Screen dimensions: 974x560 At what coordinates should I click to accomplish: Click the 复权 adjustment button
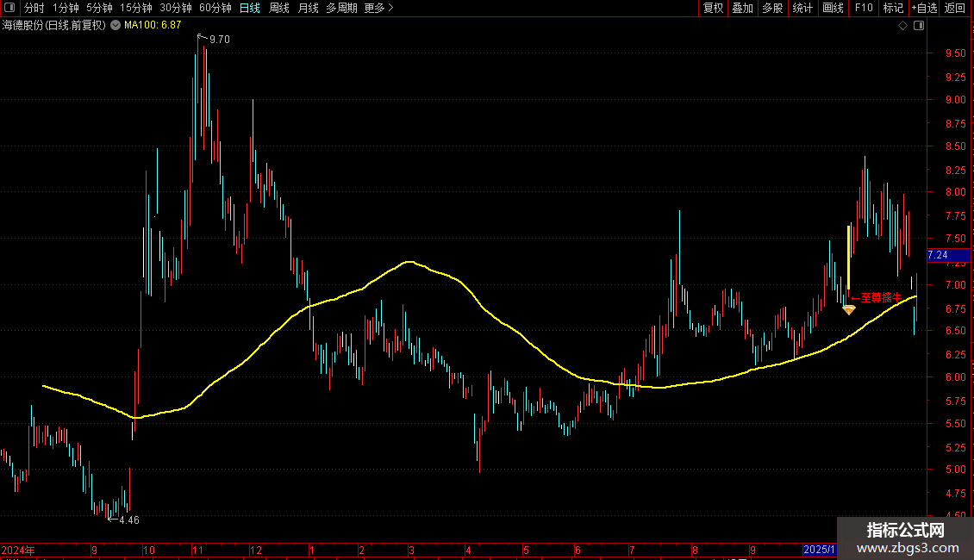pyautogui.click(x=713, y=8)
